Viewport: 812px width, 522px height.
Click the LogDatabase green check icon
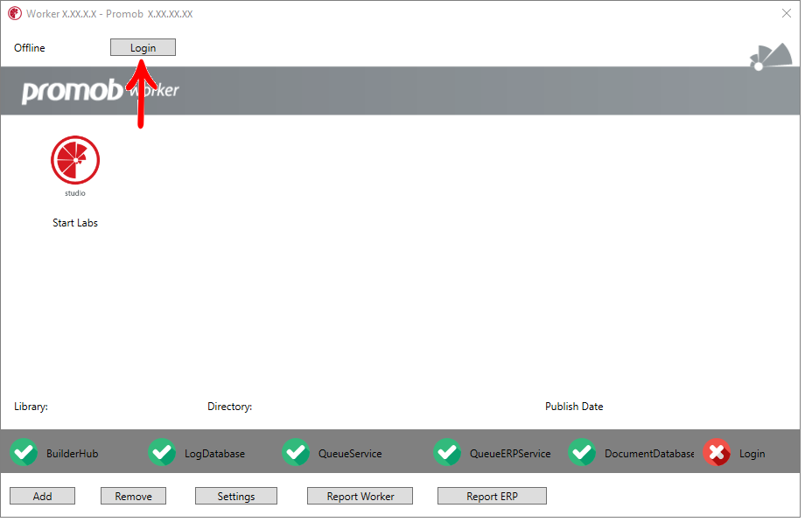tap(162, 453)
